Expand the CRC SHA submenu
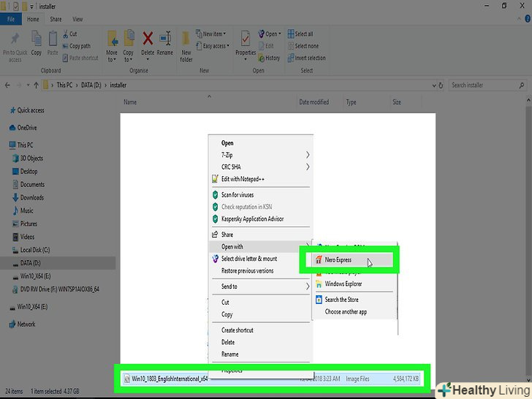The image size is (532, 399). point(260,167)
